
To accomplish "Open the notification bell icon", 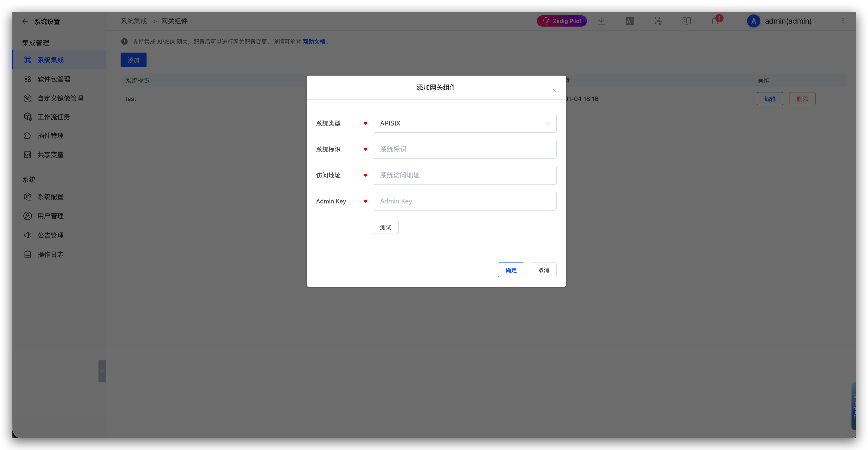I will point(715,21).
